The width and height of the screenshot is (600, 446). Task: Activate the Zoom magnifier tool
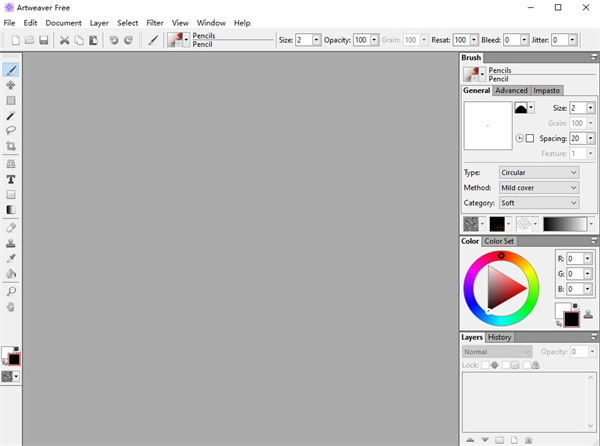pos(11,291)
